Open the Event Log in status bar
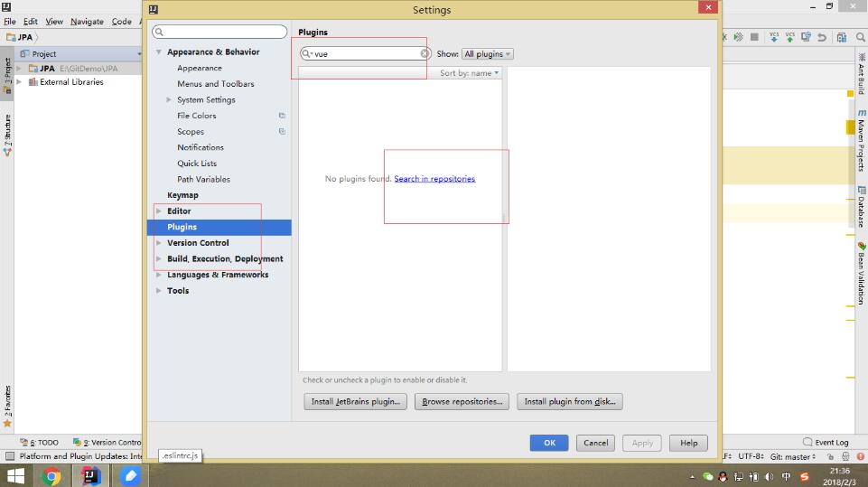This screenshot has height=487, width=868. click(826, 442)
